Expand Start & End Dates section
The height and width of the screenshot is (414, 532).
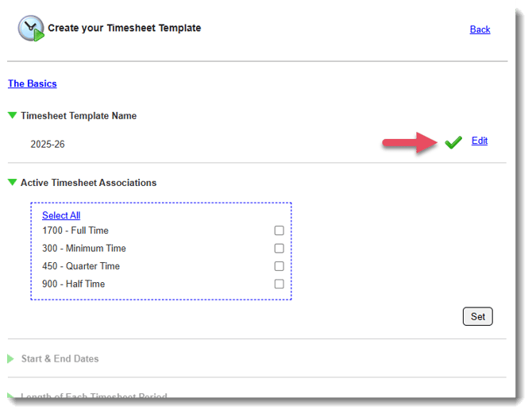[11, 359]
